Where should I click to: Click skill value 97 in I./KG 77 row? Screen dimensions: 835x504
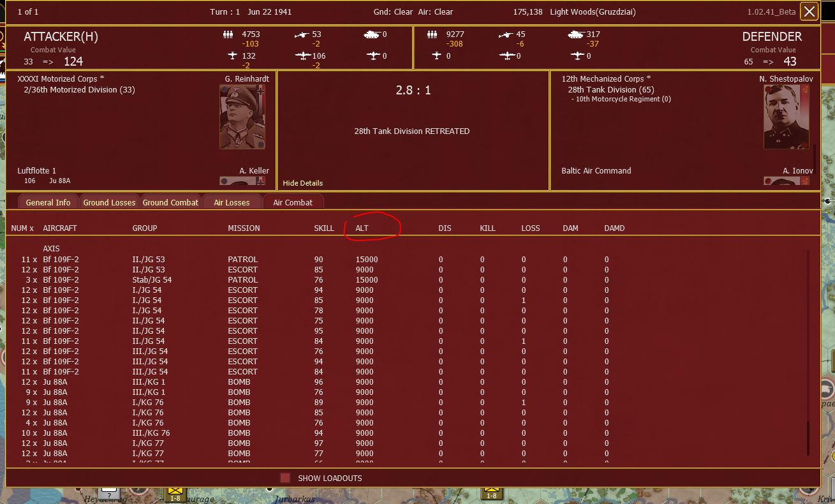point(318,443)
